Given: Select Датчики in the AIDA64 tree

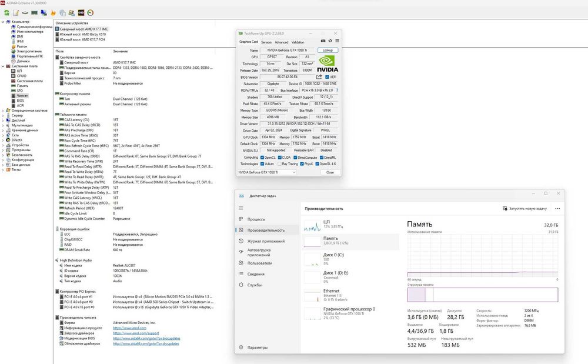Looking at the screenshot, I should (23, 61).
